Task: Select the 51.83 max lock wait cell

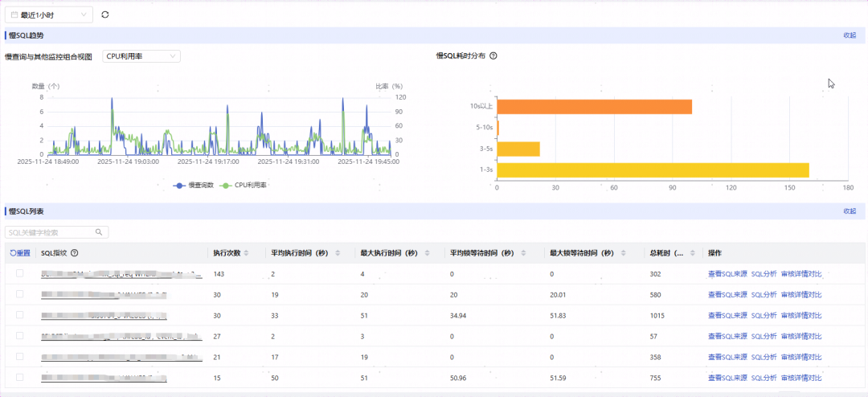Action: click(558, 316)
